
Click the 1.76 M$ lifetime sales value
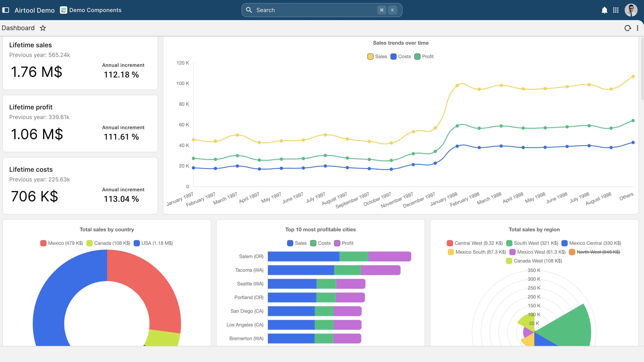coord(36,72)
